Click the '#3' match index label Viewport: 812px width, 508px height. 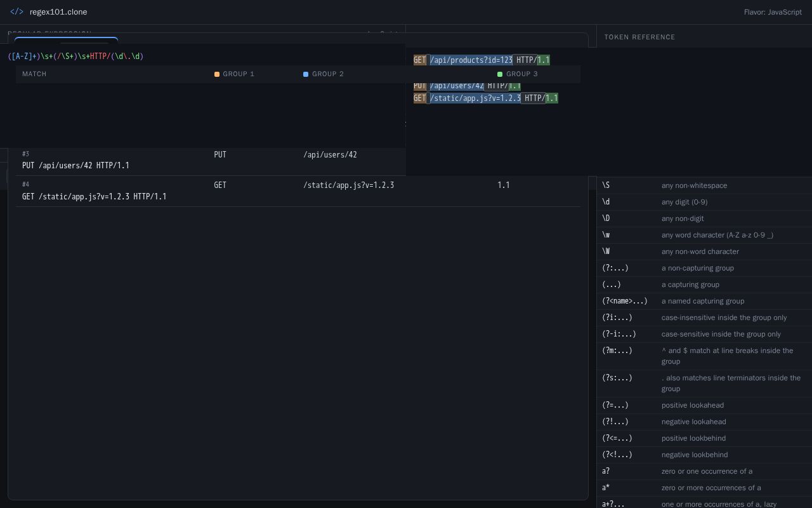25,154
